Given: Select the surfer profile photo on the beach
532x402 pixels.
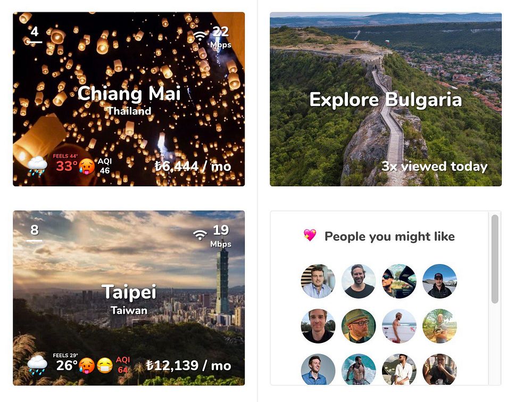Looking at the screenshot, I should click(399, 326).
